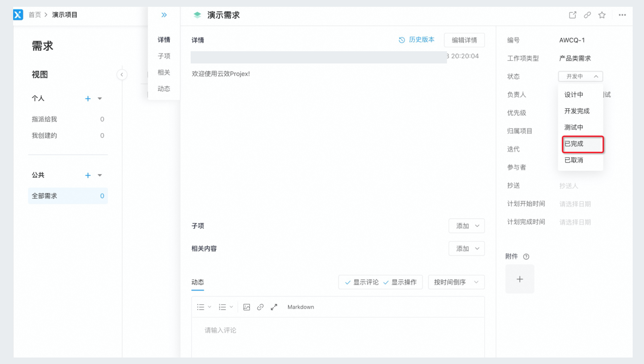
Task: Click the 请输入评论 comment field
Action: pyautogui.click(x=338, y=337)
